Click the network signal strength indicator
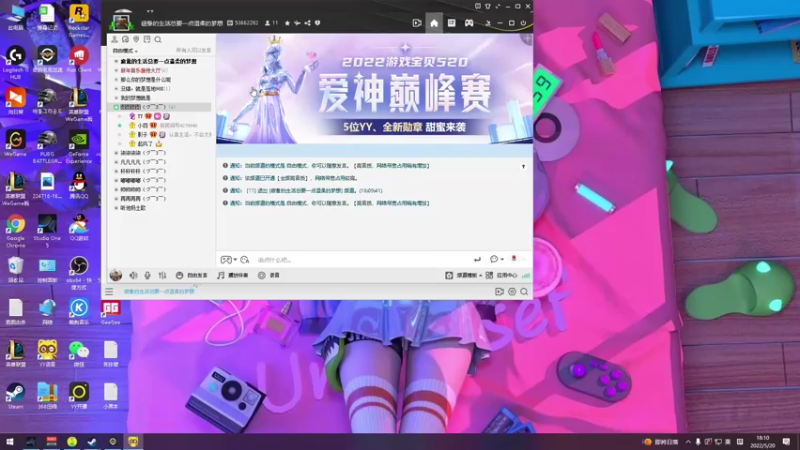Viewport: 800px width, 450px height. point(526,276)
